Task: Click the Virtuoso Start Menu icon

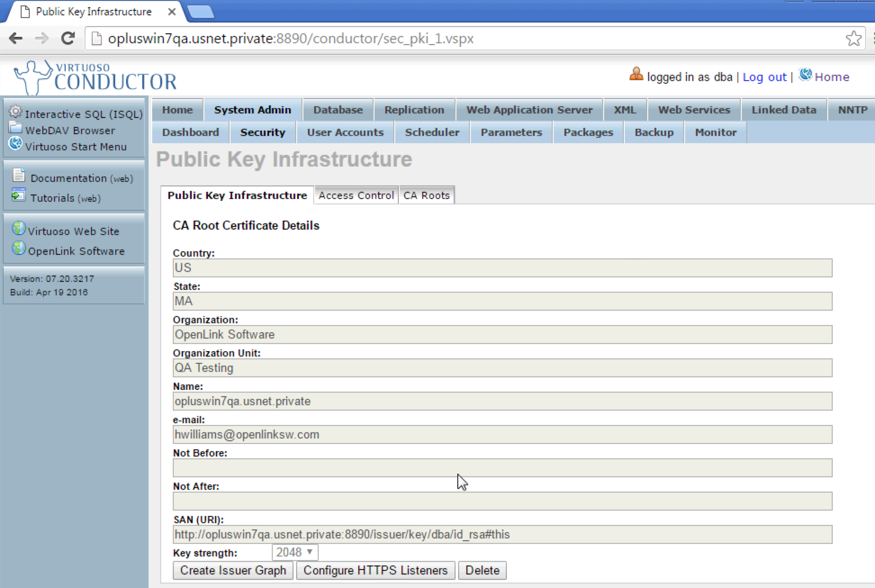Action: click(15, 144)
